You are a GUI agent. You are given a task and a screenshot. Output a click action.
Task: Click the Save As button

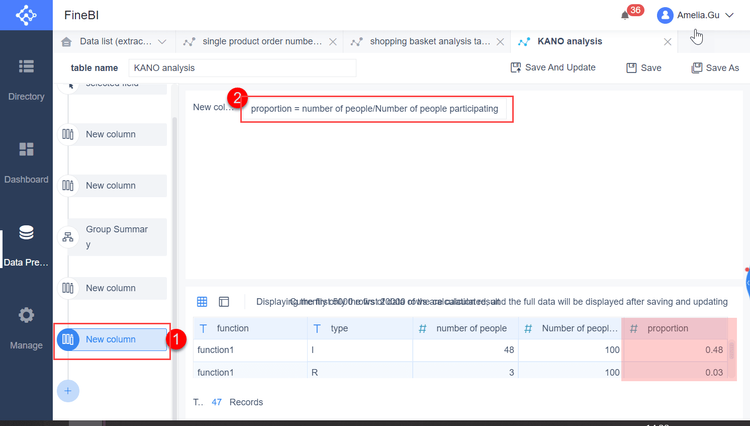(x=715, y=68)
